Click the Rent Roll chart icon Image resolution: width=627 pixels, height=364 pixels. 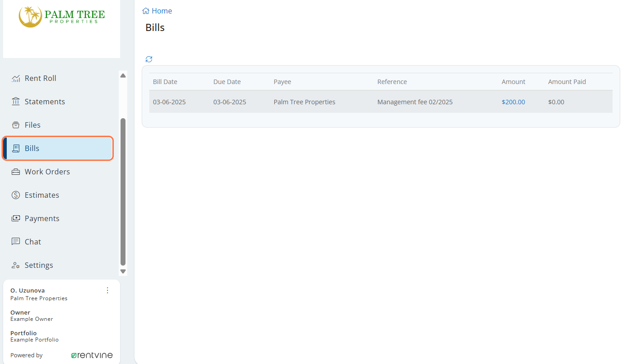16,78
